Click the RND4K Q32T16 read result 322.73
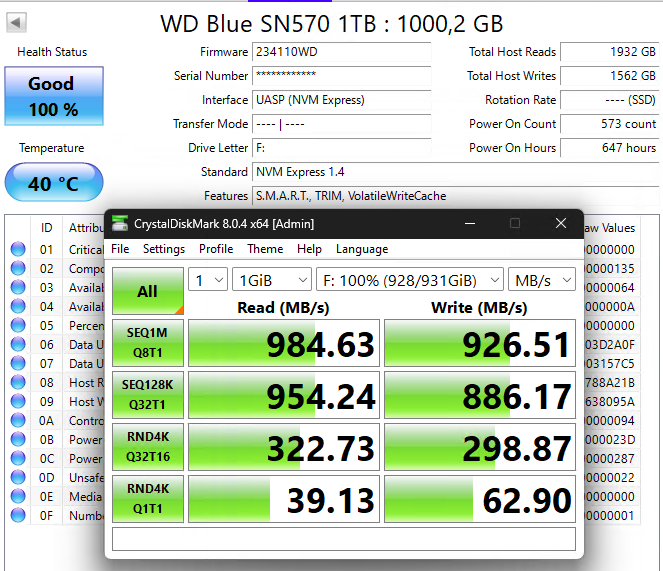The height and width of the screenshot is (571, 663). (x=284, y=447)
